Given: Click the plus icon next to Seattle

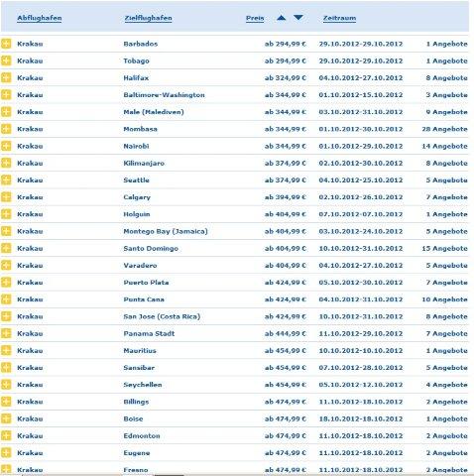Looking at the screenshot, I should (x=6, y=179).
